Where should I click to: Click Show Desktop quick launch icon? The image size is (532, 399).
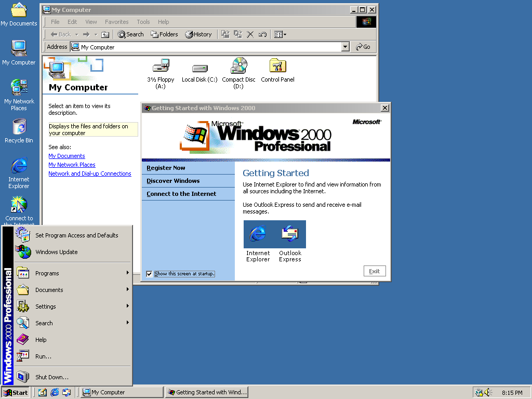pyautogui.click(x=43, y=393)
